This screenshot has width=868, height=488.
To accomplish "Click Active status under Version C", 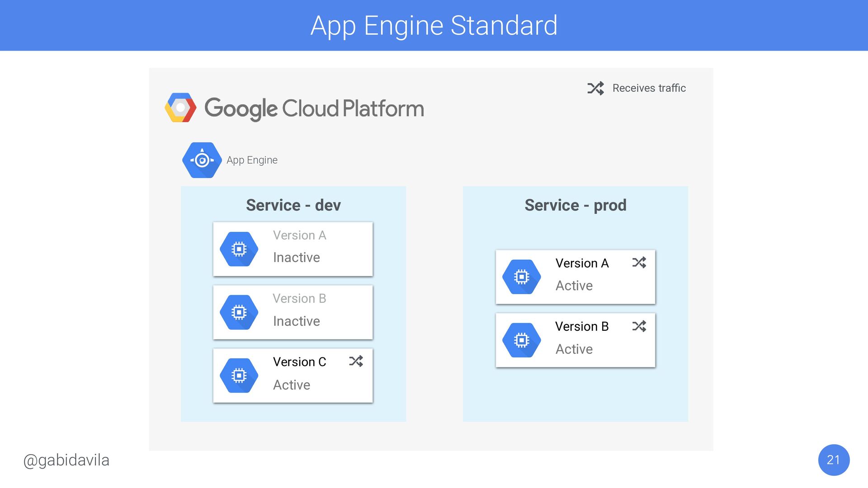I will tap(292, 385).
